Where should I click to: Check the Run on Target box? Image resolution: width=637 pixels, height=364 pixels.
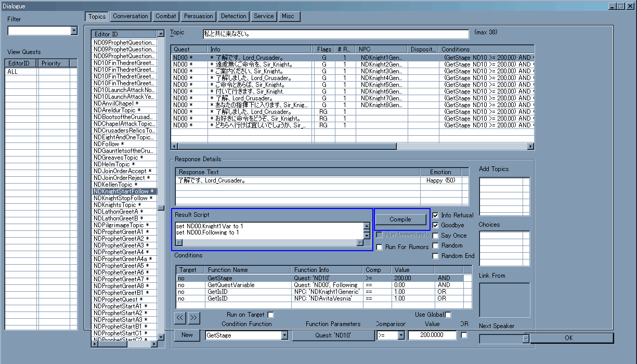pyautogui.click(x=270, y=315)
